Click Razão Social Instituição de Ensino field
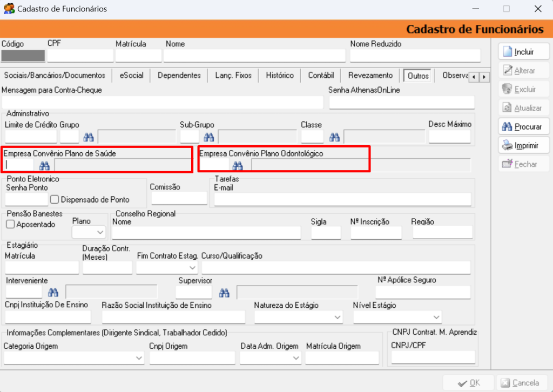The width and height of the screenshot is (553, 392). (x=173, y=317)
